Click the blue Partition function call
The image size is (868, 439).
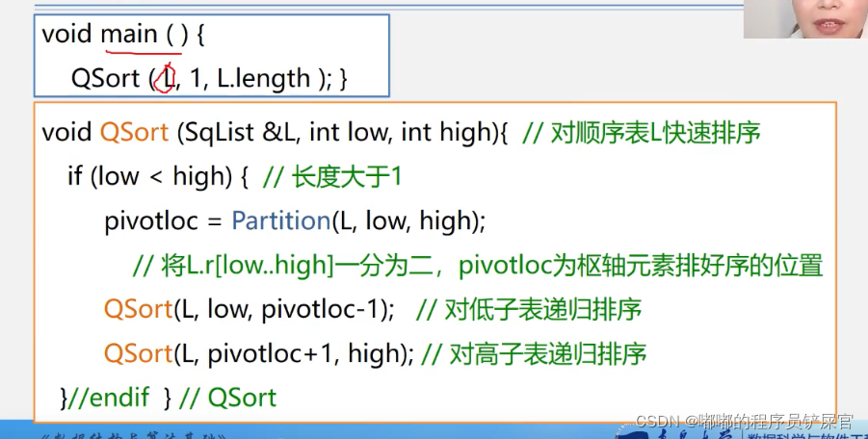(x=281, y=221)
